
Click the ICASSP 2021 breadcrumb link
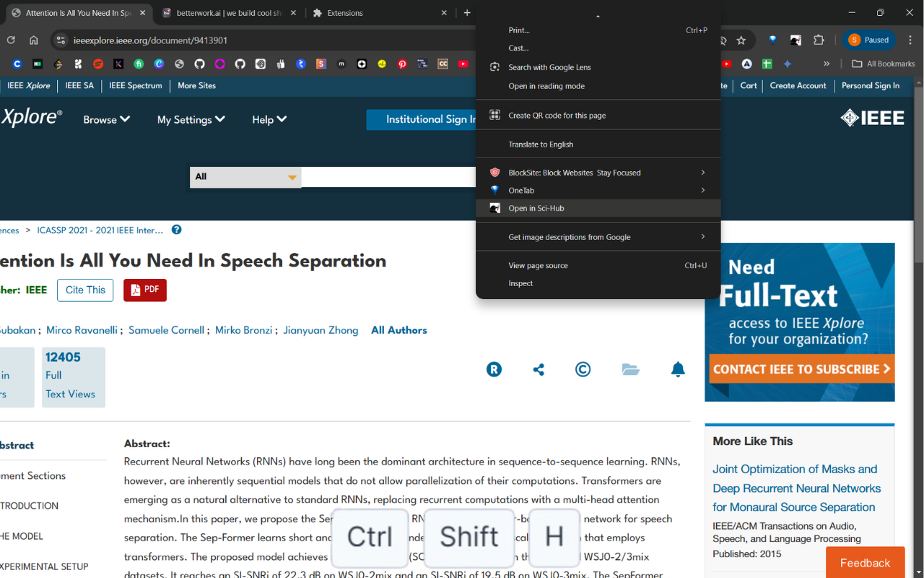point(100,230)
